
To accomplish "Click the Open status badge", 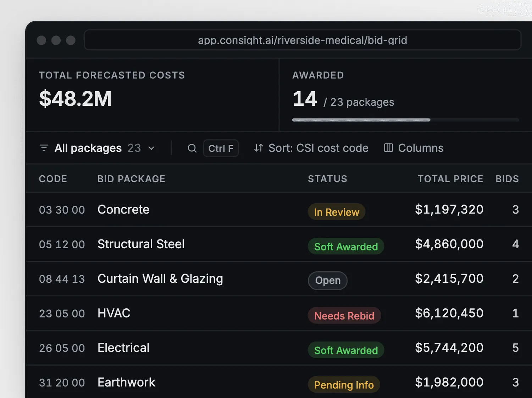I will click(328, 281).
